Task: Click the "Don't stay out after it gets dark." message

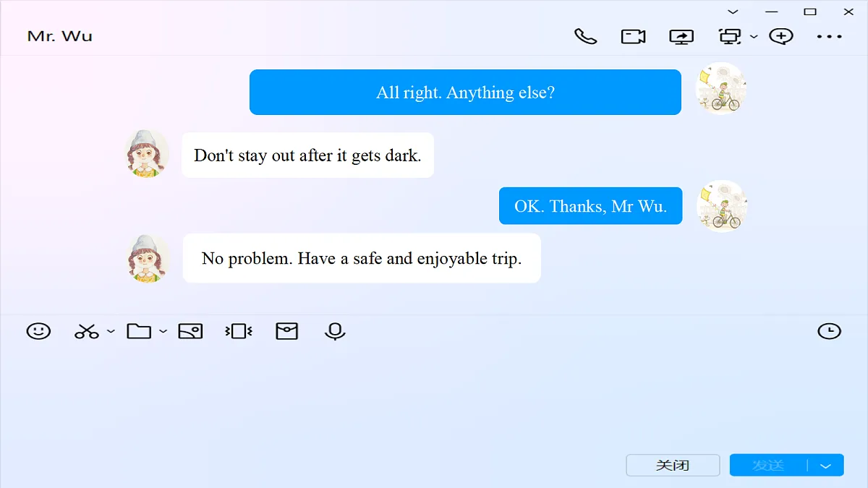Action: pyautogui.click(x=307, y=155)
